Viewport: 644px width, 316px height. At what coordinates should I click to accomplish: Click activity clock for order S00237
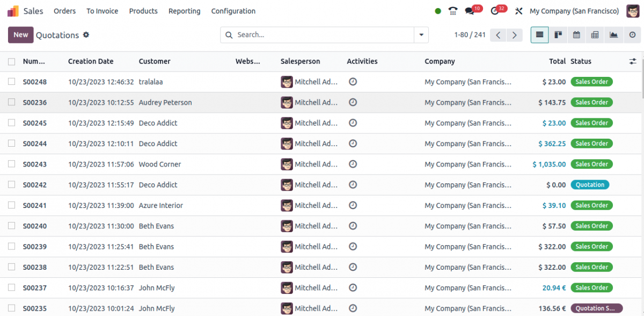pos(353,288)
